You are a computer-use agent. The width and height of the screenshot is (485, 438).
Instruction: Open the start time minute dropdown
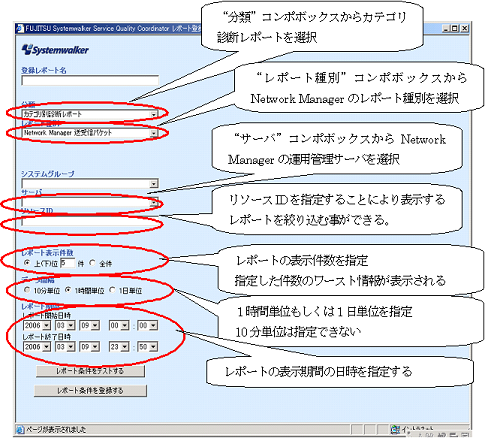148,325
